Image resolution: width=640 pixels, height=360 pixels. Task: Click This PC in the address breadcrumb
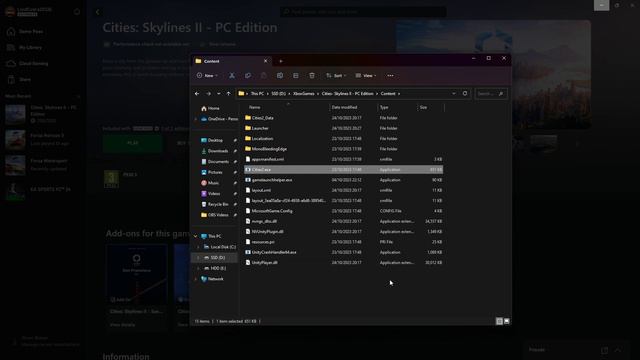tap(257, 93)
